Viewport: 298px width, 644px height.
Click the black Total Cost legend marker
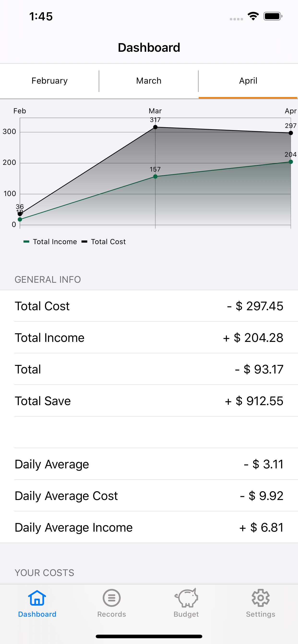(x=84, y=241)
